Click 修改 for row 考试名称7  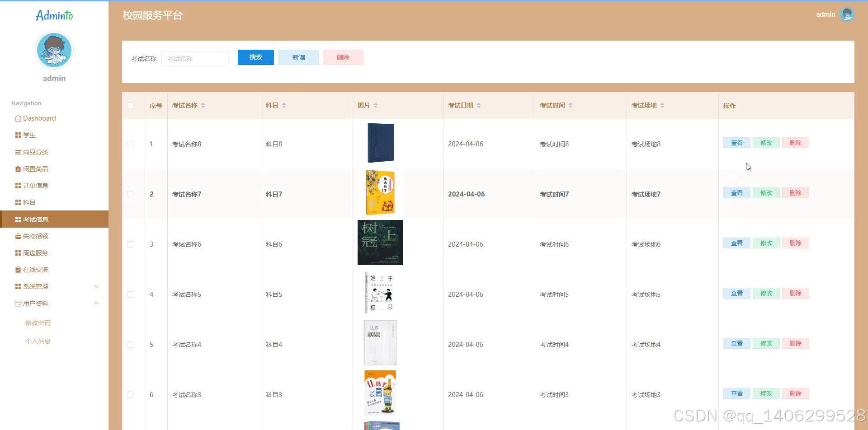coord(766,193)
